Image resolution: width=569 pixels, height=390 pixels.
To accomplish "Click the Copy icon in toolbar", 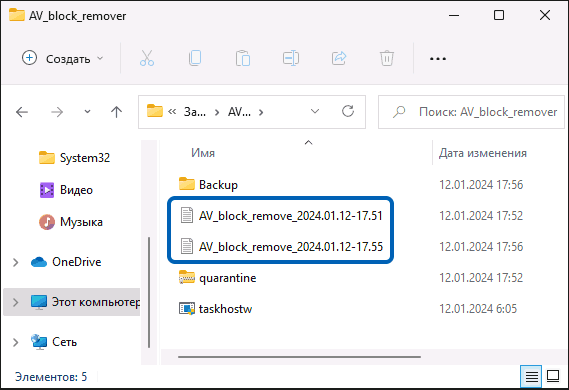I will click(195, 58).
